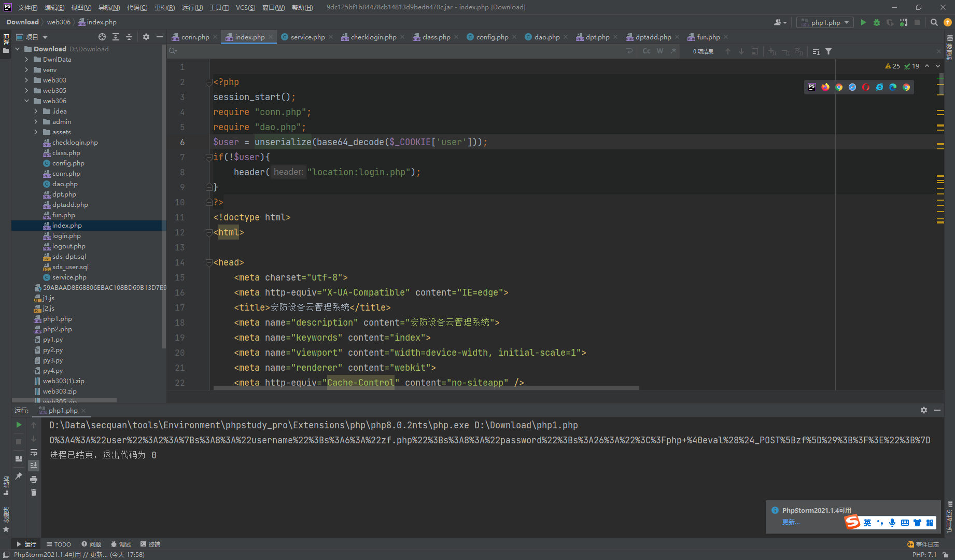Expand the admin folder
This screenshot has height=560, width=955.
click(36, 122)
